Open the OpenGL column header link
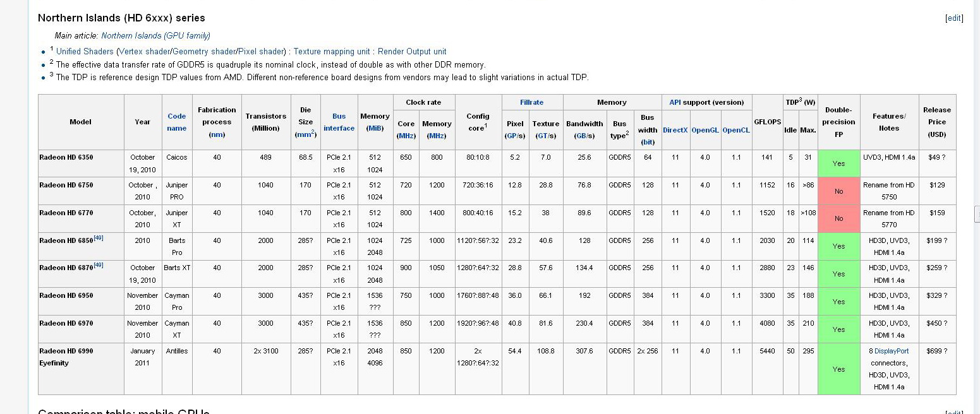This screenshot has width=980, height=414. click(x=705, y=130)
